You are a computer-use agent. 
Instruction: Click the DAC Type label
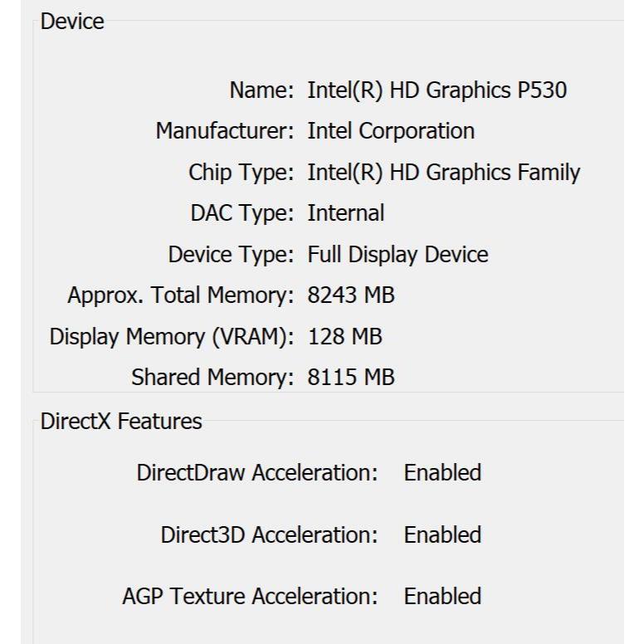(242, 213)
